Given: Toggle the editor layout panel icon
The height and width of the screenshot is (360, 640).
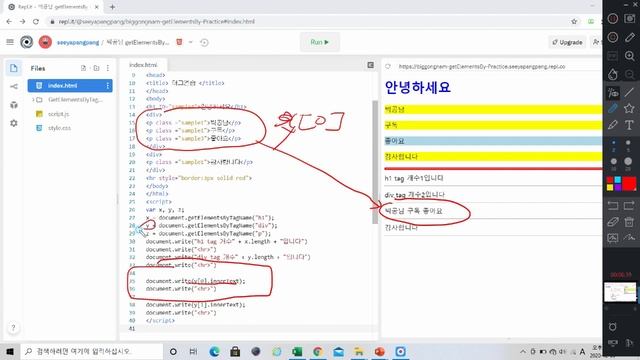Looking at the screenshot, I should pyautogui.click(x=371, y=65).
